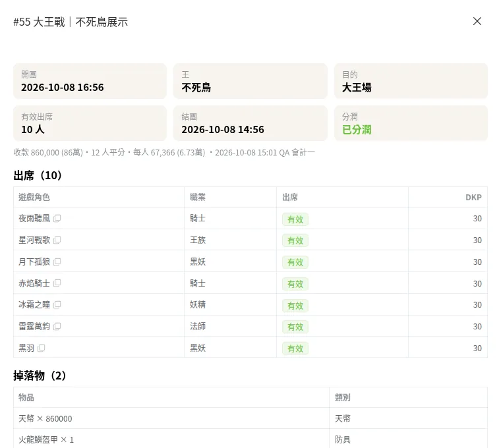Screen dimensions: 501x448
Task: Copy the character name 冰霜之瞳
Action: [57, 304]
